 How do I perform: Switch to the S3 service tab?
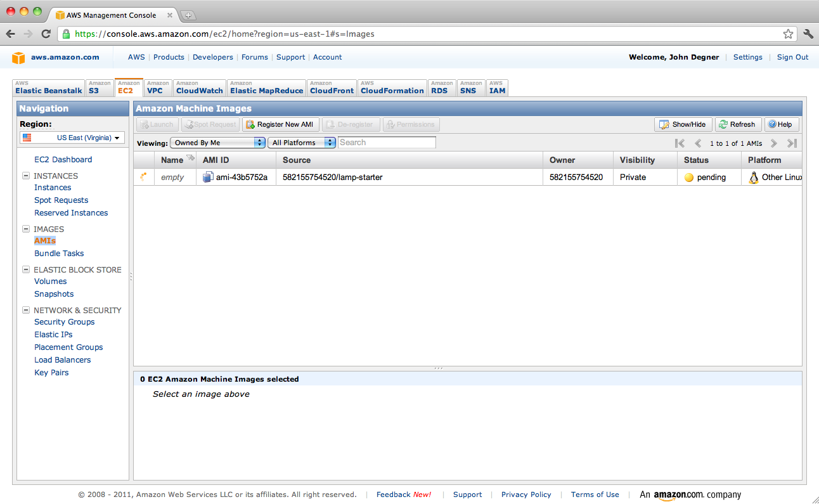[100, 87]
